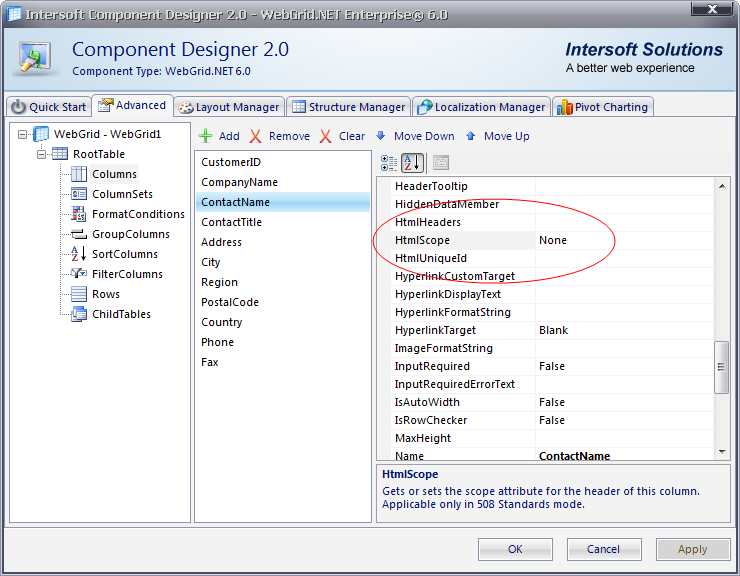Click the Structure Manager table icon

click(x=299, y=107)
